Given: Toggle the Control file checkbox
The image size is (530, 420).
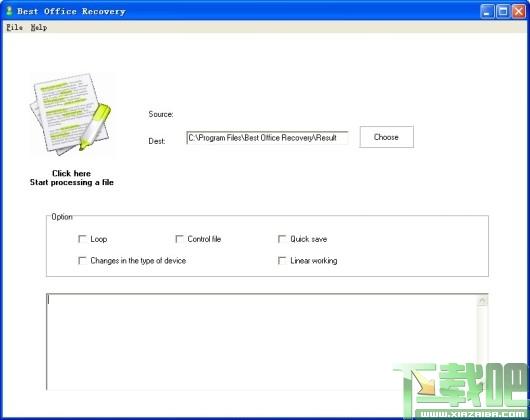Looking at the screenshot, I should coord(179,239).
